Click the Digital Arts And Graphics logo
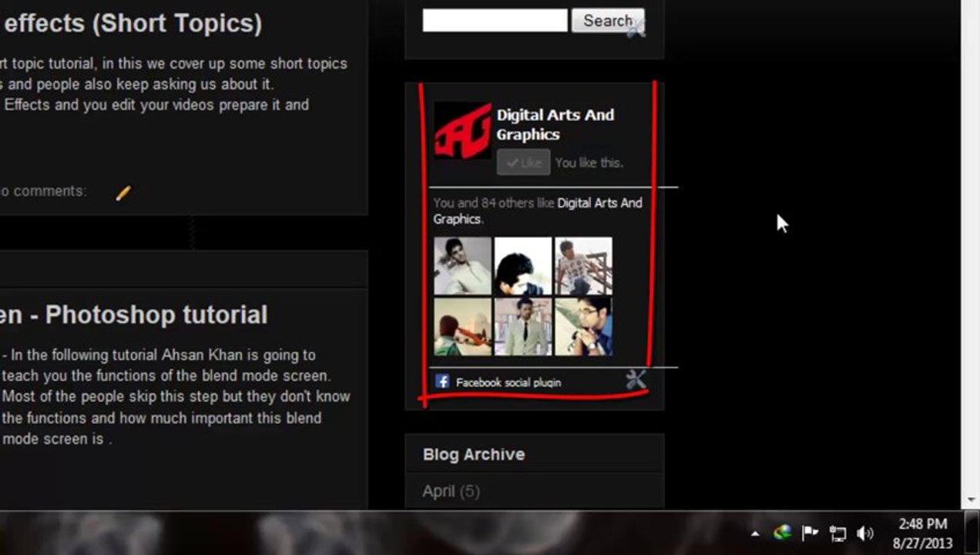This screenshot has width=980, height=555. (x=462, y=130)
